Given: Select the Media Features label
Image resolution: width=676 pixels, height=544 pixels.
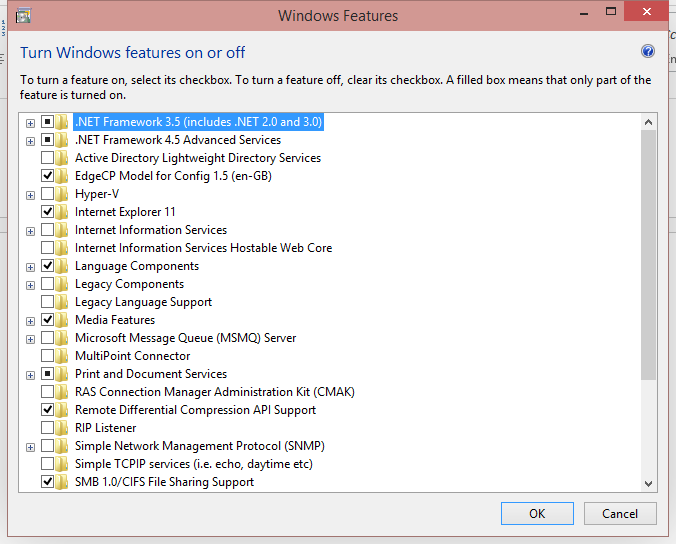Looking at the screenshot, I should [x=115, y=320].
